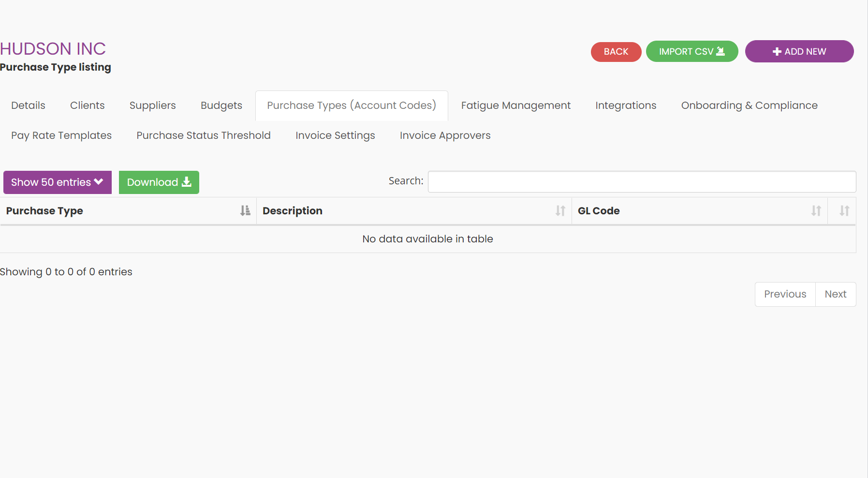Screen dimensions: 868x478
Task: Click the Description column header text
Action: click(x=293, y=211)
